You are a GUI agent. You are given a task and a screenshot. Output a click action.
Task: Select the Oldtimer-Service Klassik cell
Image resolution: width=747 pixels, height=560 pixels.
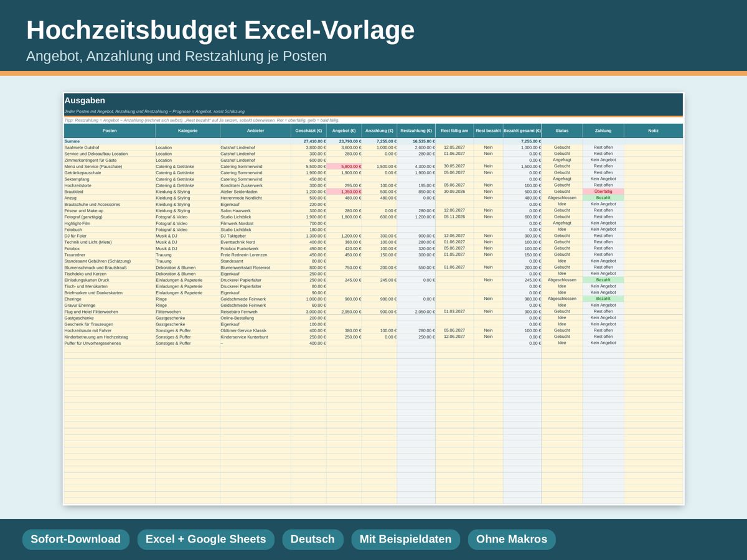tap(255, 330)
